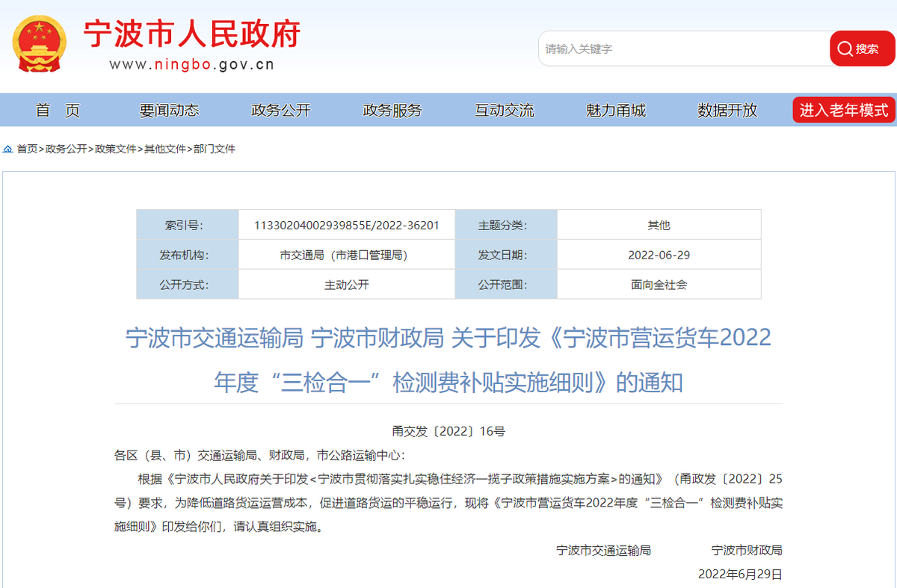Image resolution: width=897 pixels, height=588 pixels.
Task: Click the 面向全社会 value cell
Action: coord(659,285)
